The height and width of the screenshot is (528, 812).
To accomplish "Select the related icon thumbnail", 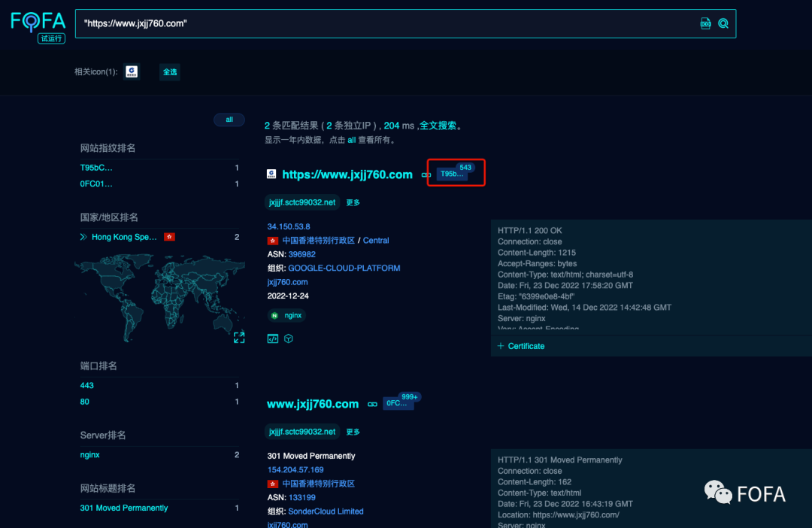I will (132, 71).
